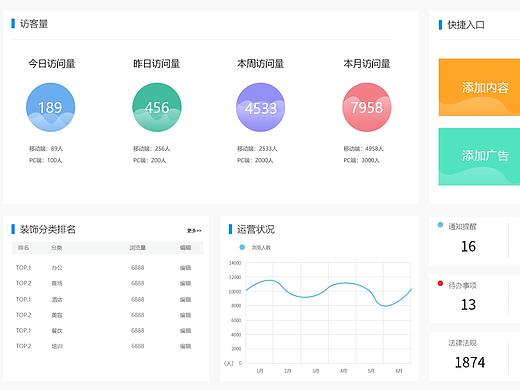This screenshot has height=390, width=520.
Task: Click 编辑 link in the 办公 row
Action: tap(186, 268)
